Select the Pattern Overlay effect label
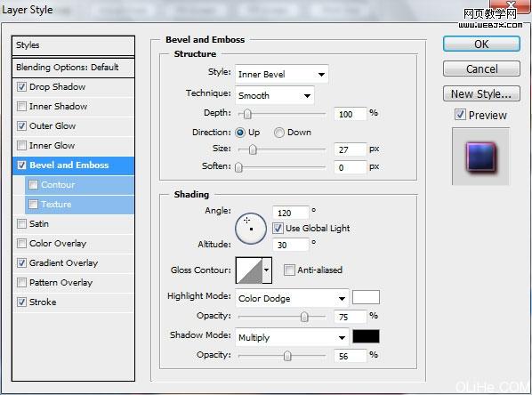The height and width of the screenshot is (395, 532). [x=60, y=283]
